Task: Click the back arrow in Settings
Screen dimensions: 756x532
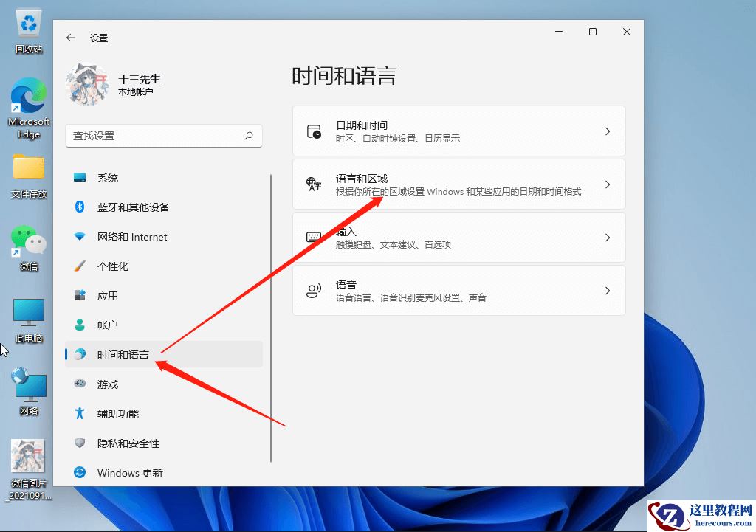Action: point(70,38)
